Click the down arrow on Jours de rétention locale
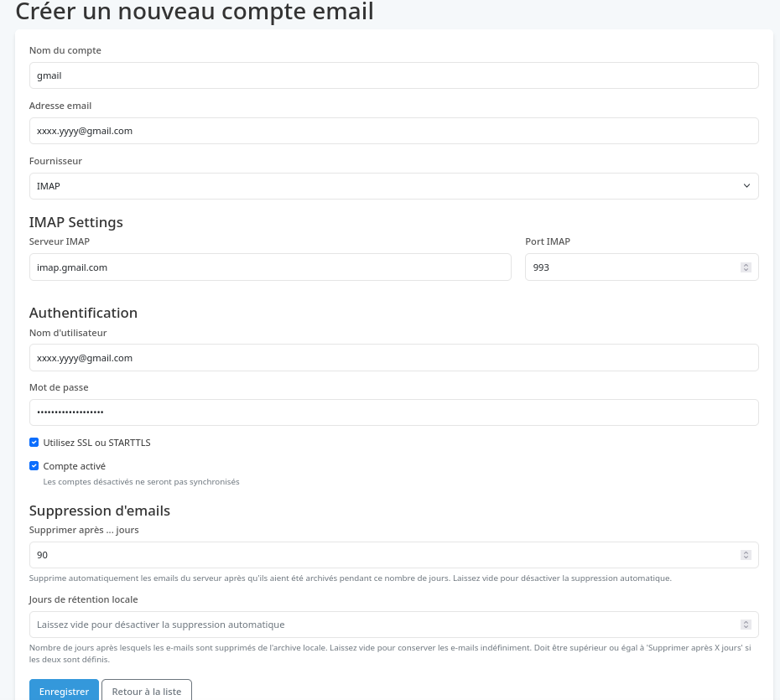780x700 pixels. [x=746, y=627]
